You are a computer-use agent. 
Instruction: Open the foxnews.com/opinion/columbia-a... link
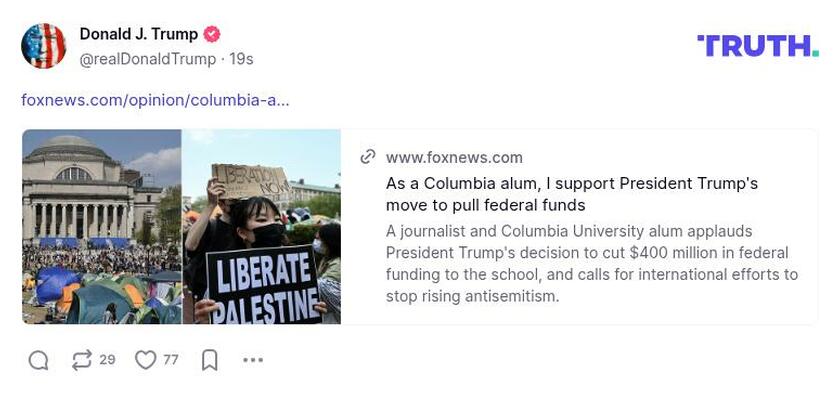(x=155, y=100)
